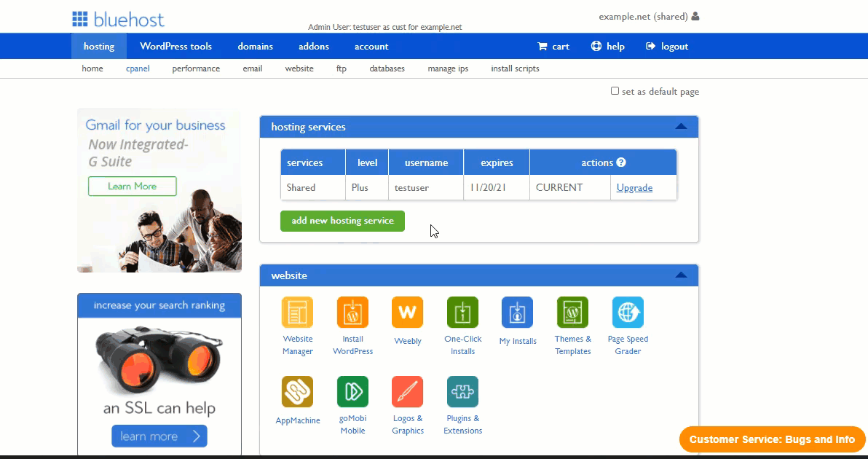Click the increase your search ranking header
The height and width of the screenshot is (459, 868).
[159, 305]
